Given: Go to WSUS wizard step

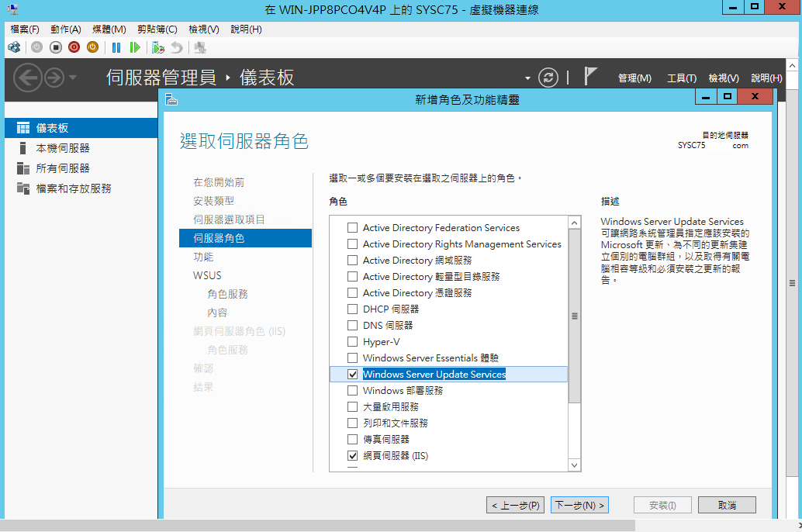Looking at the screenshot, I should tap(207, 276).
